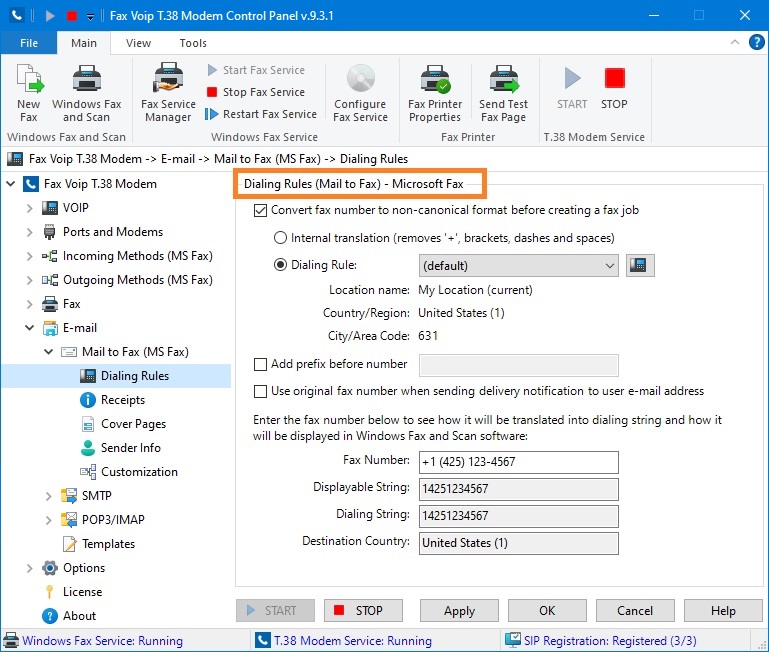Click the Dialing String field
Screen dimensions: 769x652
pyautogui.click(x=518, y=516)
